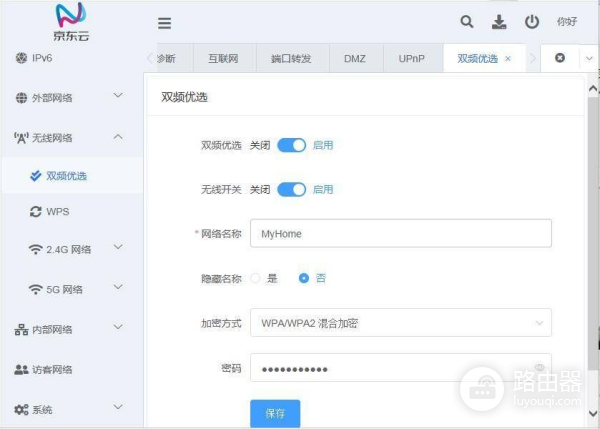Open the WPS menu item

72,212
